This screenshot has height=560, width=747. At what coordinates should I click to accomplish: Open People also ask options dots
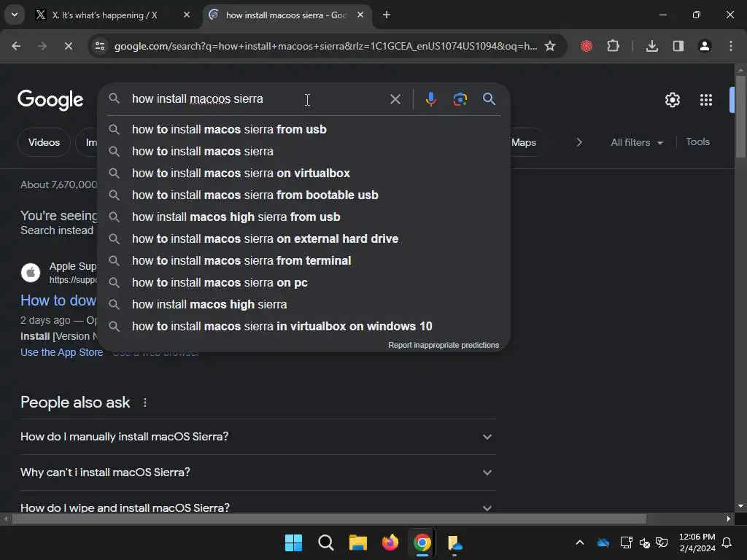(x=145, y=402)
